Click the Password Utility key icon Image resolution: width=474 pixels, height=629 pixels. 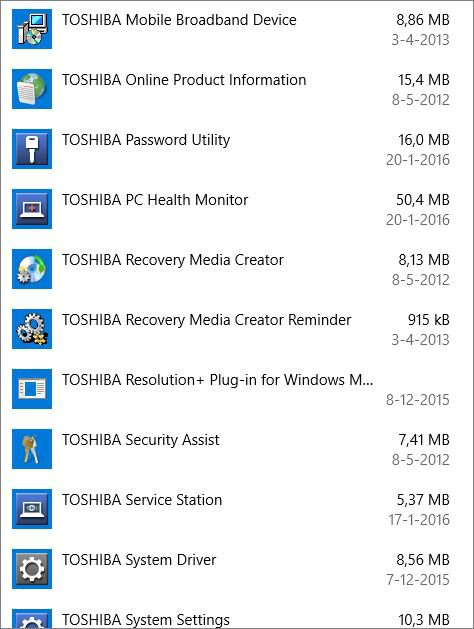pos(32,149)
